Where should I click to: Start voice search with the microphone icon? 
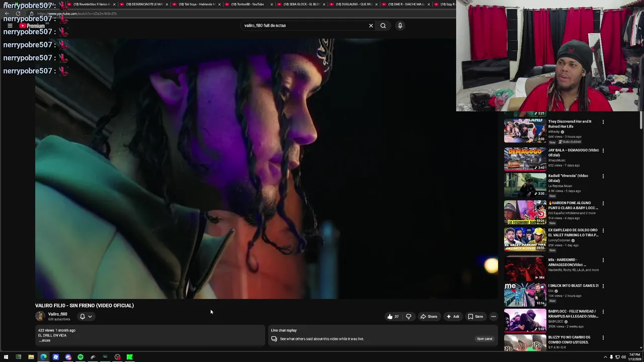click(400, 26)
